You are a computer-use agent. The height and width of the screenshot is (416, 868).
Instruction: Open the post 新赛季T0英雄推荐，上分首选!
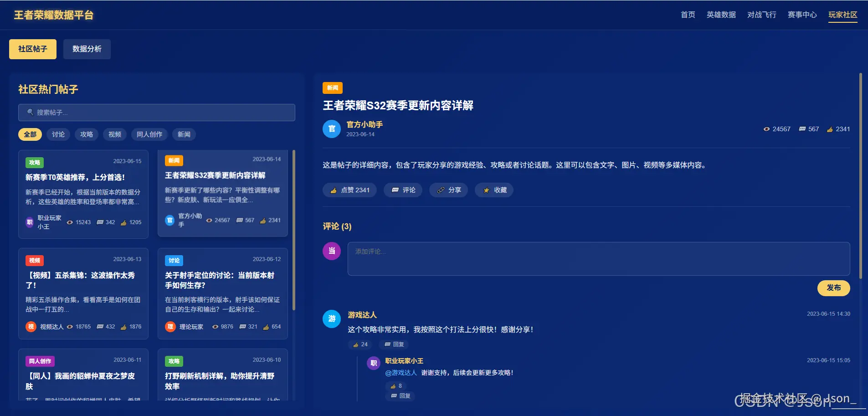[83, 194]
